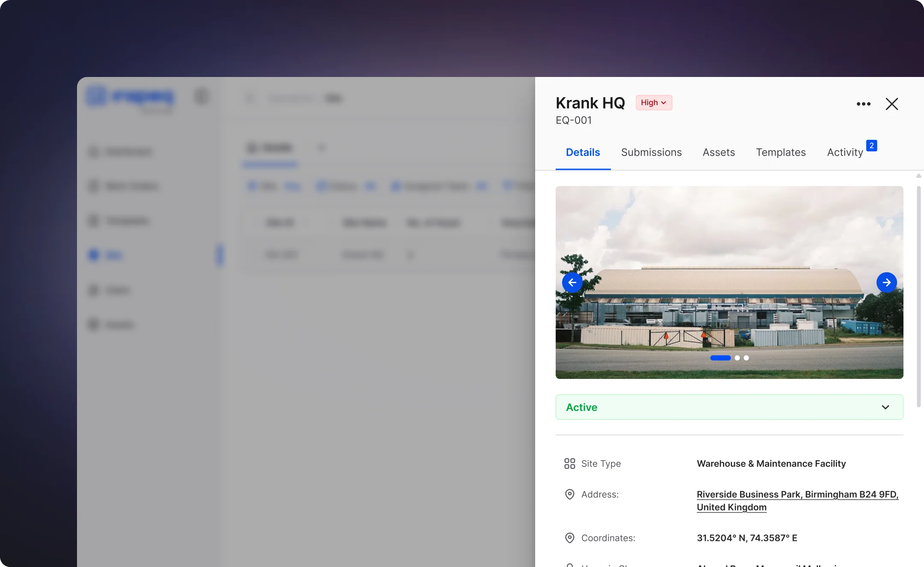Click the Coordinates: field label

click(608, 538)
